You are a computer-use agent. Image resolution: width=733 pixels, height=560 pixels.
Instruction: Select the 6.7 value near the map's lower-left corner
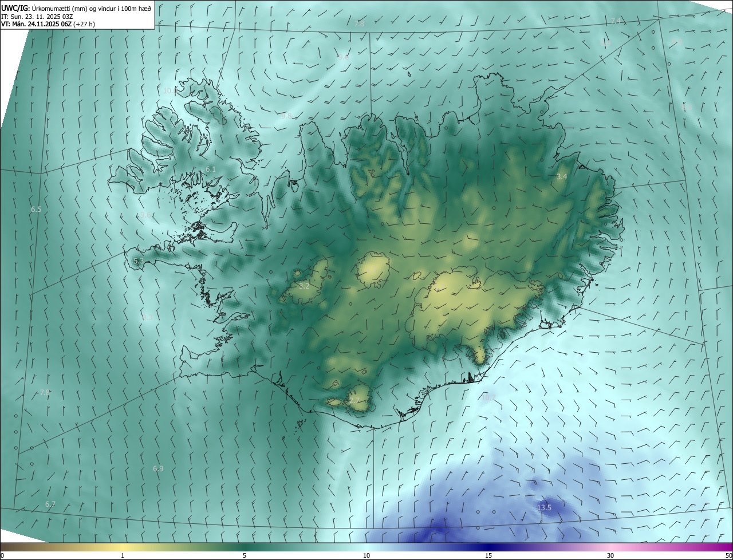(x=50, y=504)
